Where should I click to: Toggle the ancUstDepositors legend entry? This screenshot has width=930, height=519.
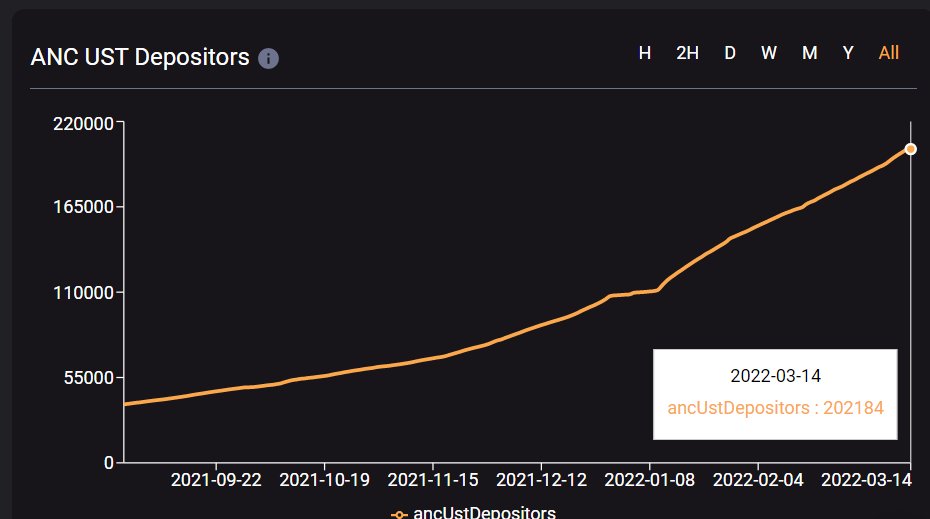[x=473, y=512]
